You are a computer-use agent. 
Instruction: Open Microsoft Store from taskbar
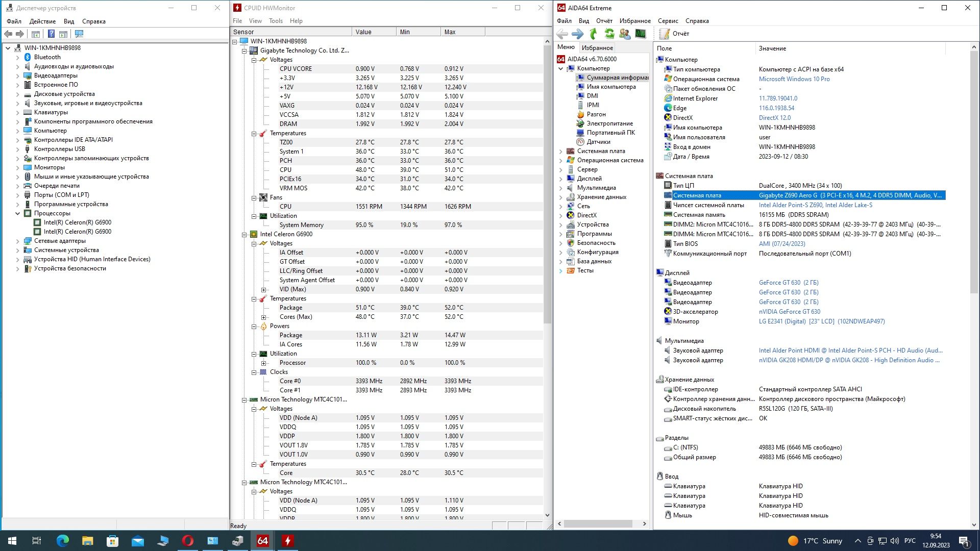point(113,541)
